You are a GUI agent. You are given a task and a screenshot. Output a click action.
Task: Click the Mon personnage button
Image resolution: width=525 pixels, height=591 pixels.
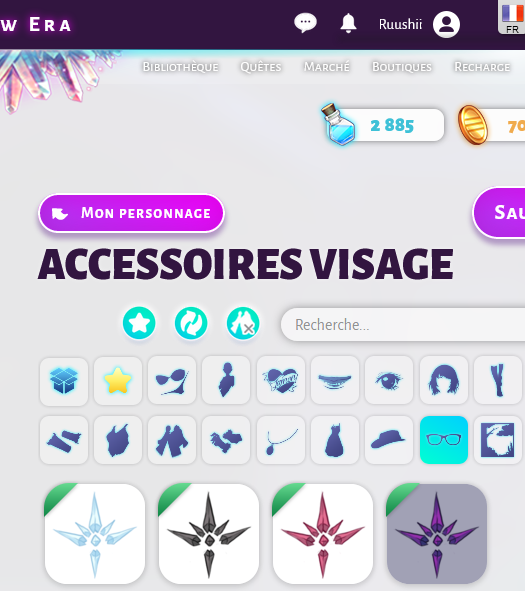click(132, 213)
